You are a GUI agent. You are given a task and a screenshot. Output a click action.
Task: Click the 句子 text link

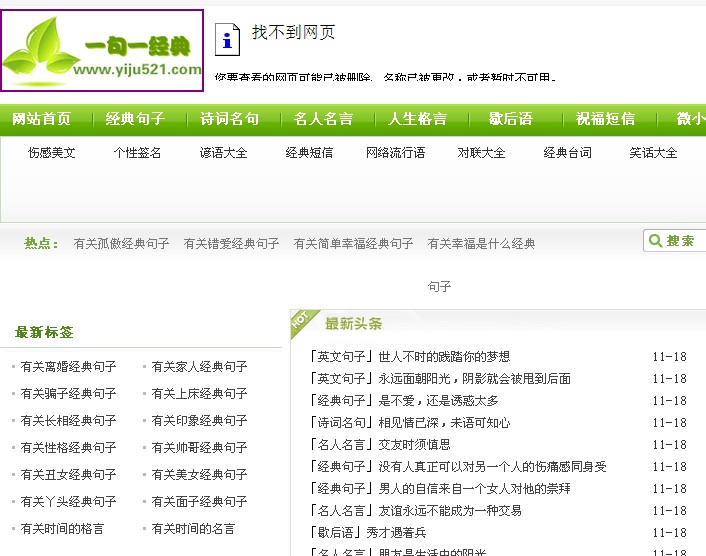439,286
